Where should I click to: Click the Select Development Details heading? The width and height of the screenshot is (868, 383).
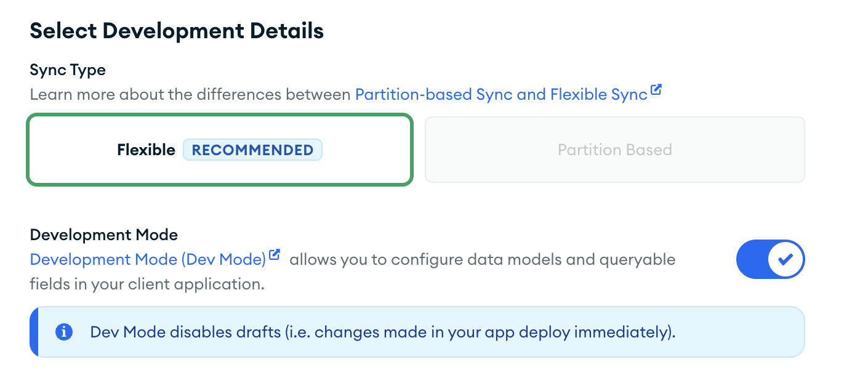(x=177, y=31)
